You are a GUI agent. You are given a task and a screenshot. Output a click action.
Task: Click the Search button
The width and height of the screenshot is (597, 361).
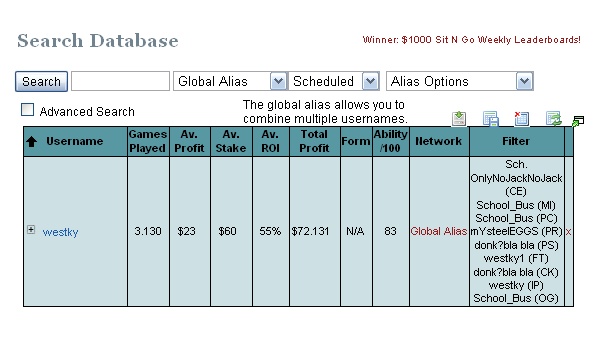(42, 81)
